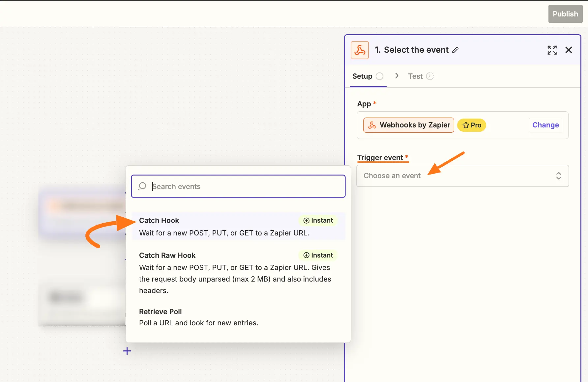Click Change to switch the app
Image resolution: width=588 pixels, height=382 pixels.
tap(545, 125)
